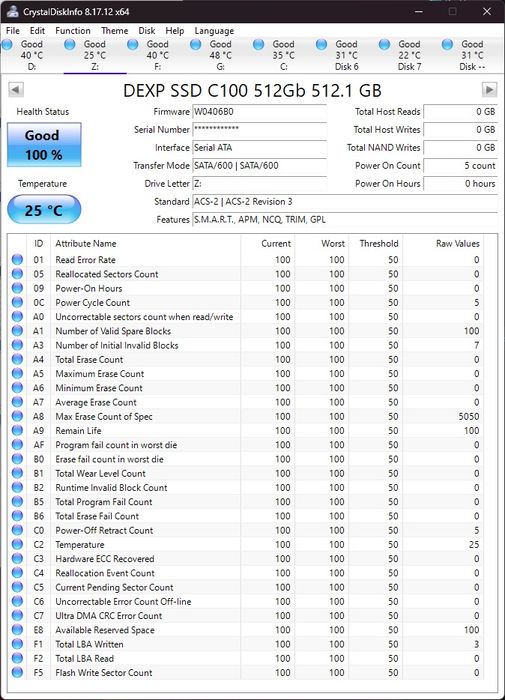Select Disk 6 in the disk bar
This screenshot has width=505, height=700.
coord(346,55)
